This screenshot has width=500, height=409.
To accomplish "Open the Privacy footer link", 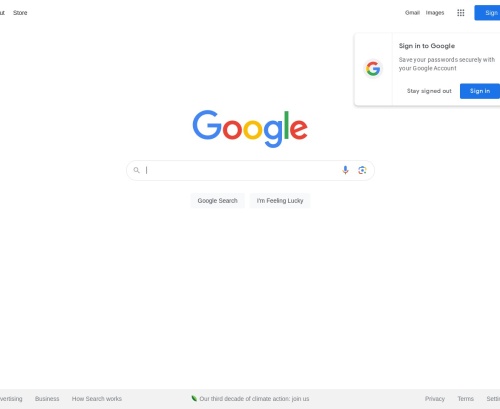I will [x=435, y=399].
